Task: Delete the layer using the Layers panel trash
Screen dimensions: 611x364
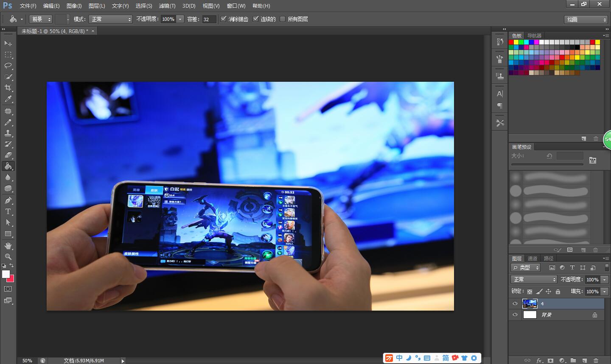Action: coord(596,361)
